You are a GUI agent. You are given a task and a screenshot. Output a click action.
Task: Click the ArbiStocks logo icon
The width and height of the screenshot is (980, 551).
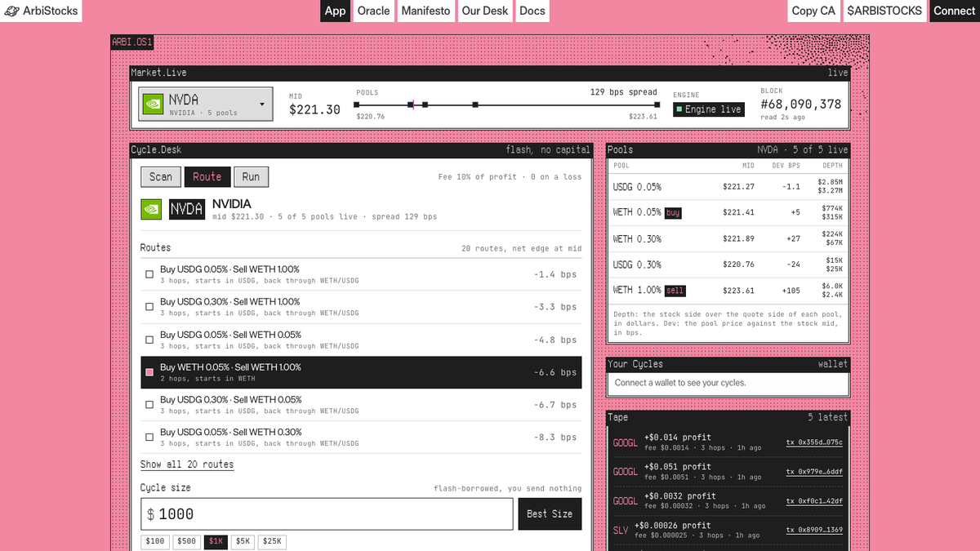click(x=11, y=11)
